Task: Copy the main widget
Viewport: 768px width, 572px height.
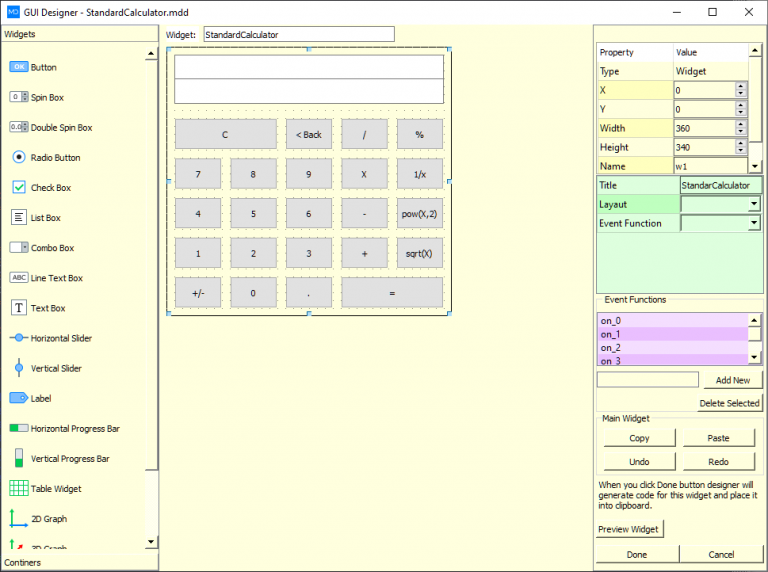Action: pos(639,438)
